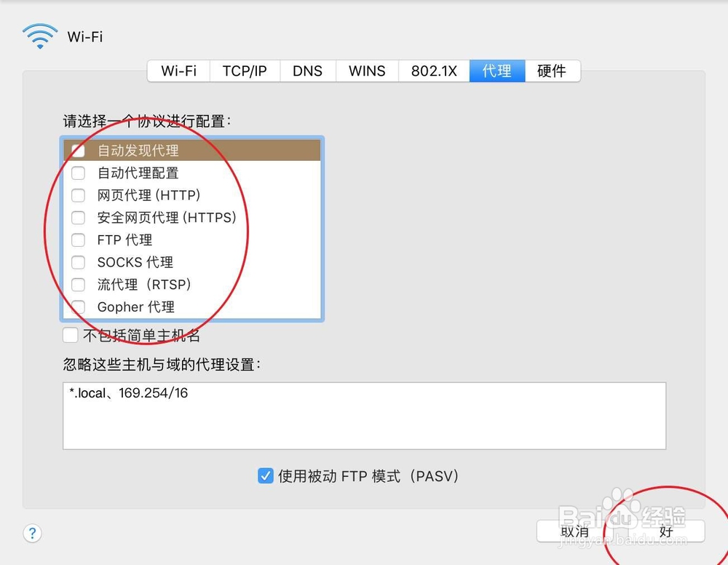This screenshot has width=728, height=565.
Task: Check the SOCKS 代理 option
Action: [78, 262]
